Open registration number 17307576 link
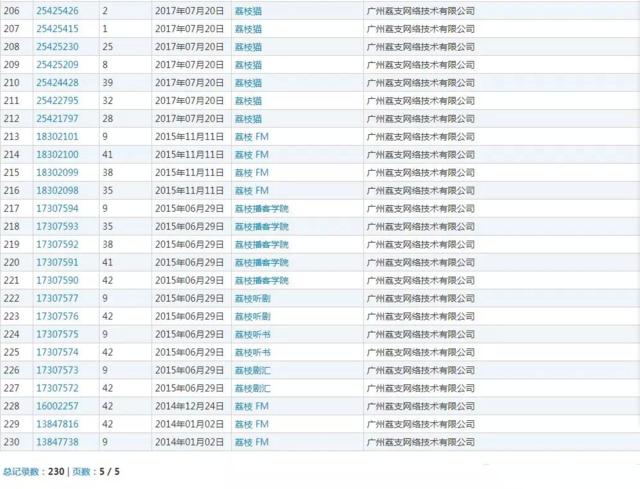This screenshot has width=640, height=489. click(58, 316)
